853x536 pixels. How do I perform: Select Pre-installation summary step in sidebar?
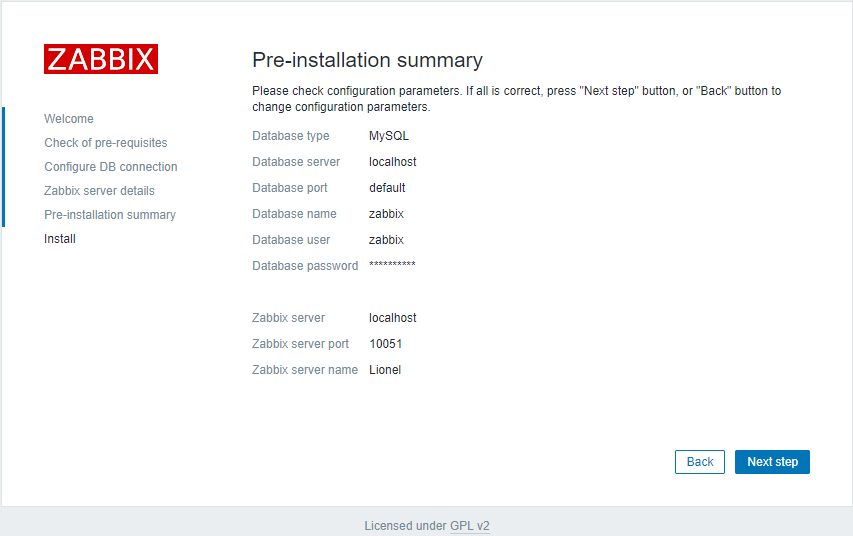click(110, 214)
